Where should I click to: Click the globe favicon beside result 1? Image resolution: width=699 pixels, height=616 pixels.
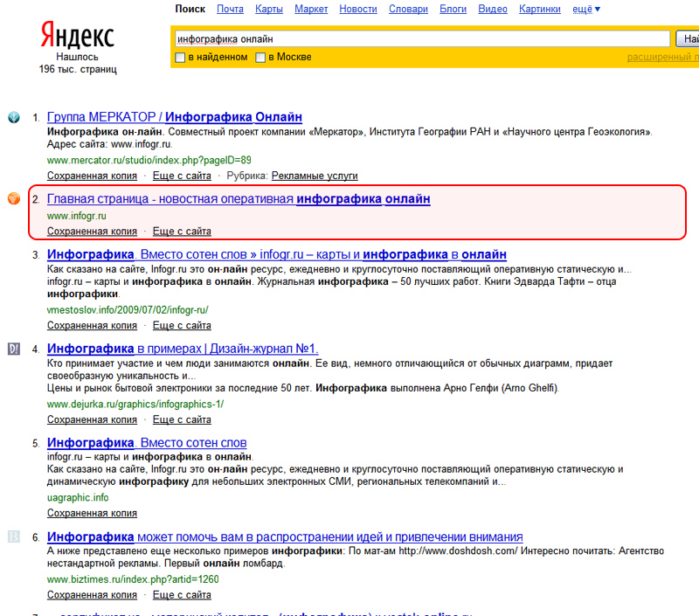[14, 117]
